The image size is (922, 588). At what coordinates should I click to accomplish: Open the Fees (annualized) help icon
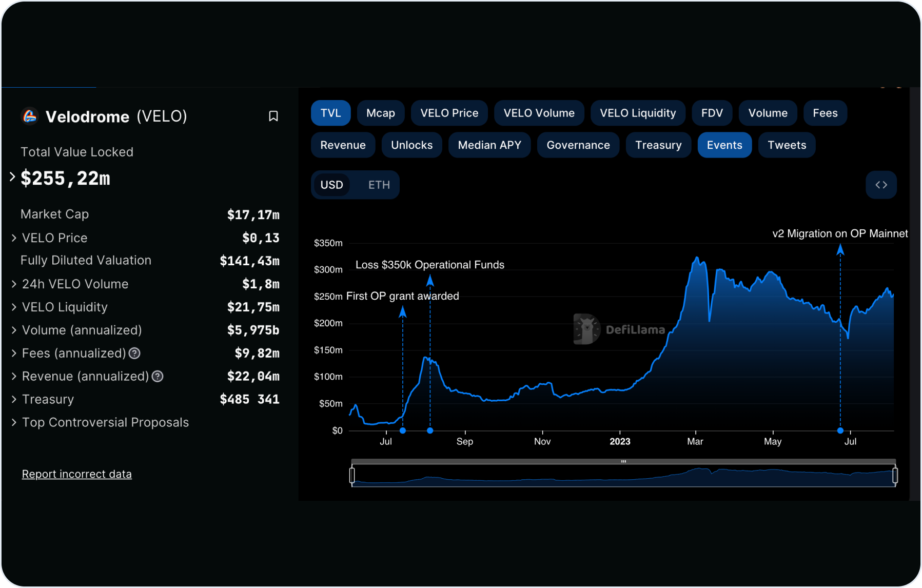134,353
